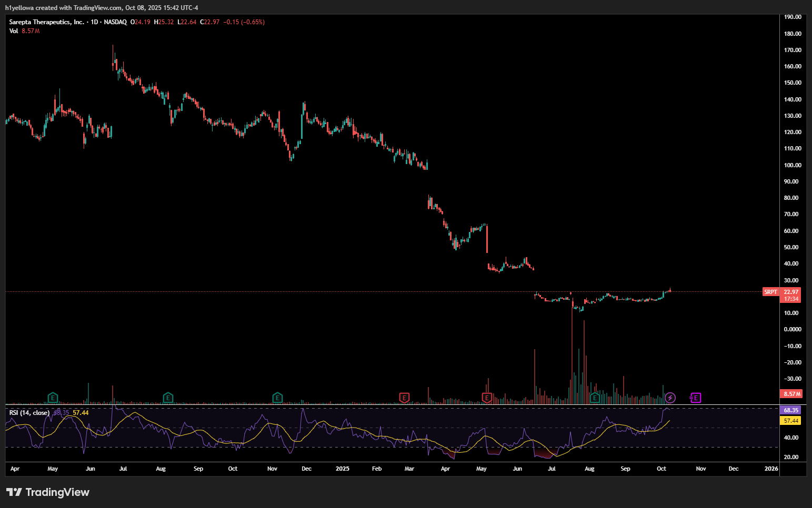The width and height of the screenshot is (812, 508).
Task: Click the −30.00 price axis label
Action: click(x=792, y=379)
